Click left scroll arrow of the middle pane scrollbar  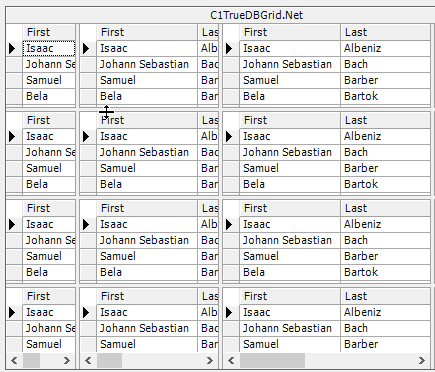pos(88,360)
